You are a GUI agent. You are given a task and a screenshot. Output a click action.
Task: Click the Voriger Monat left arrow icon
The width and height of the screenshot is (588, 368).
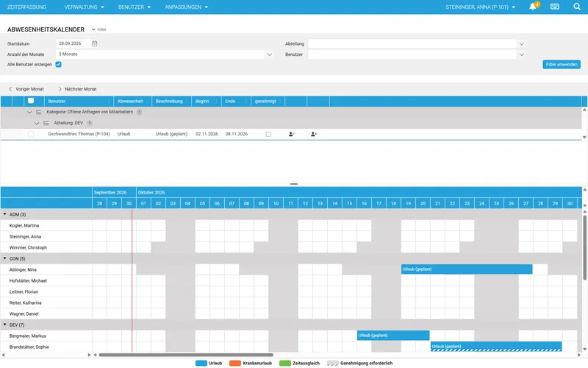(x=10, y=89)
